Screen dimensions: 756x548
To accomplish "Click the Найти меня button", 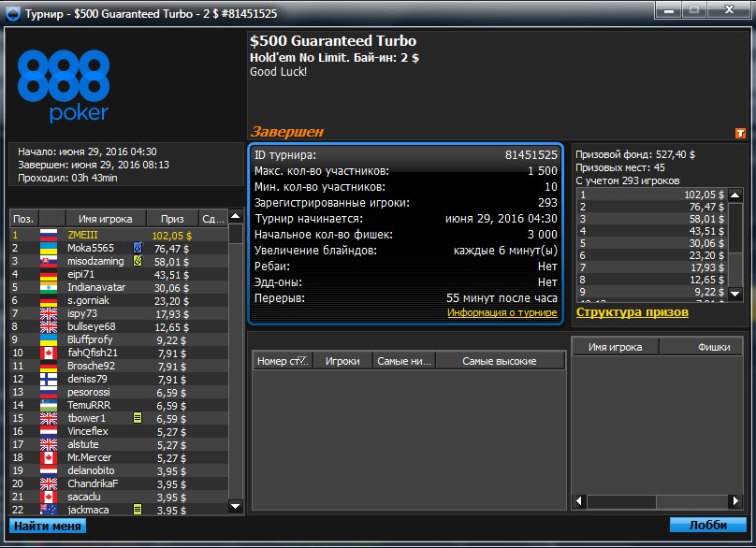I will [x=48, y=526].
